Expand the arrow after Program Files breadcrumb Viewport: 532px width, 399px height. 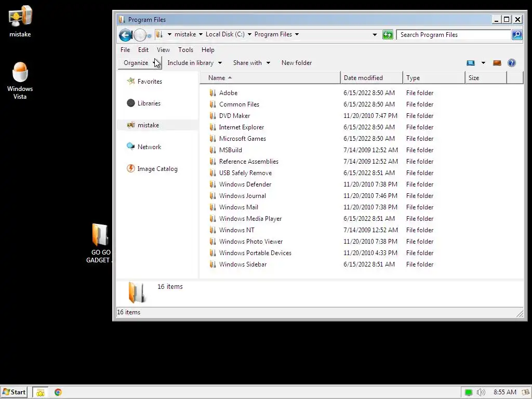[297, 34]
